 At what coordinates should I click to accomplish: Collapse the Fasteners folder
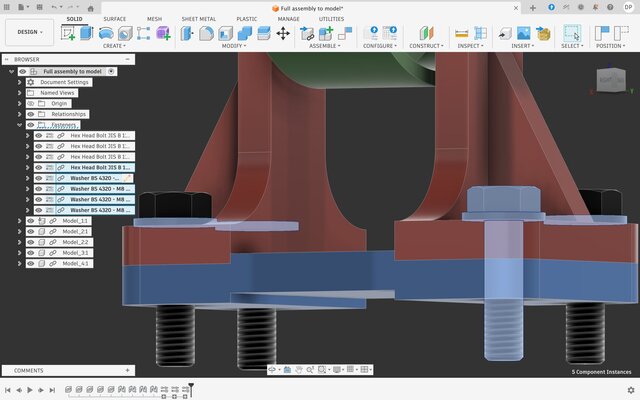coord(19,125)
